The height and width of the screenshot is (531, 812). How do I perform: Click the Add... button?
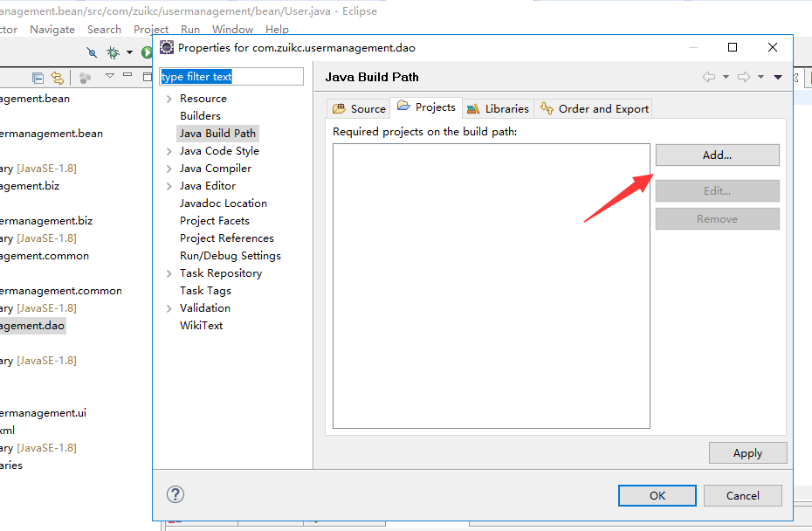(717, 155)
